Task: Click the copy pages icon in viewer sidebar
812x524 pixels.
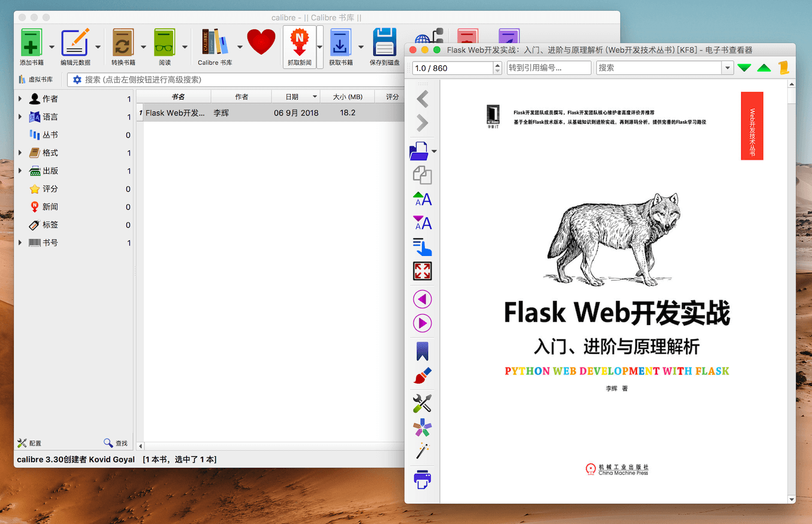Action: (x=422, y=175)
